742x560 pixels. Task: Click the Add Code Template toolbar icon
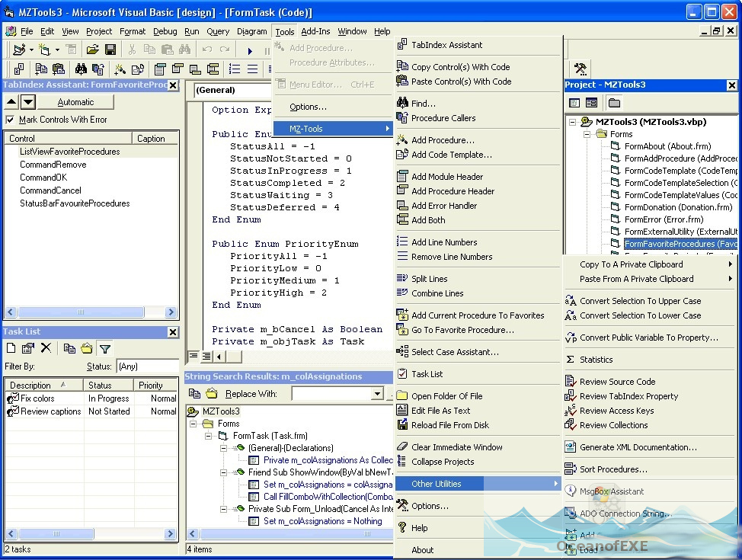138,69
